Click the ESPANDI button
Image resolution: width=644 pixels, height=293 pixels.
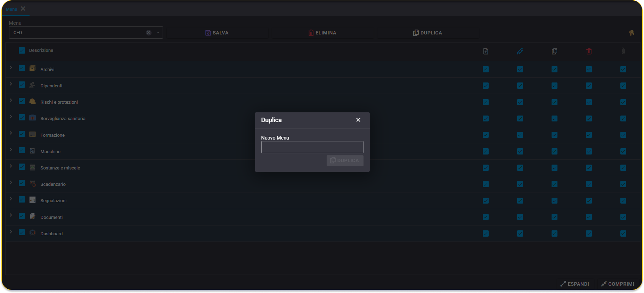[575, 284]
